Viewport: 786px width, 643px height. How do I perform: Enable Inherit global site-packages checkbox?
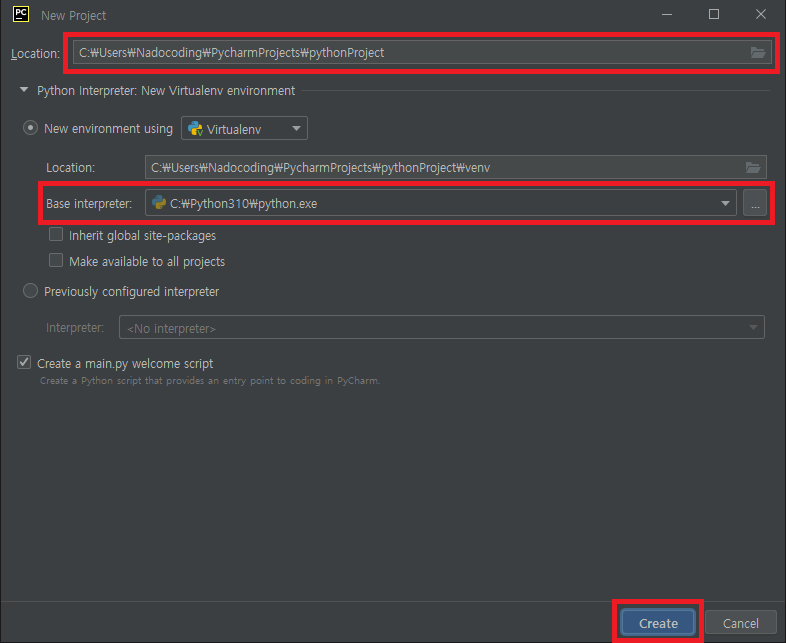pos(56,235)
